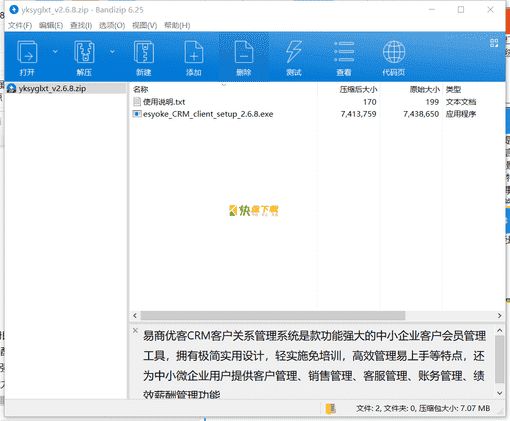This screenshot has width=510, height=421.
Task: Click the zip archive icon in tree
Action: click(12, 88)
